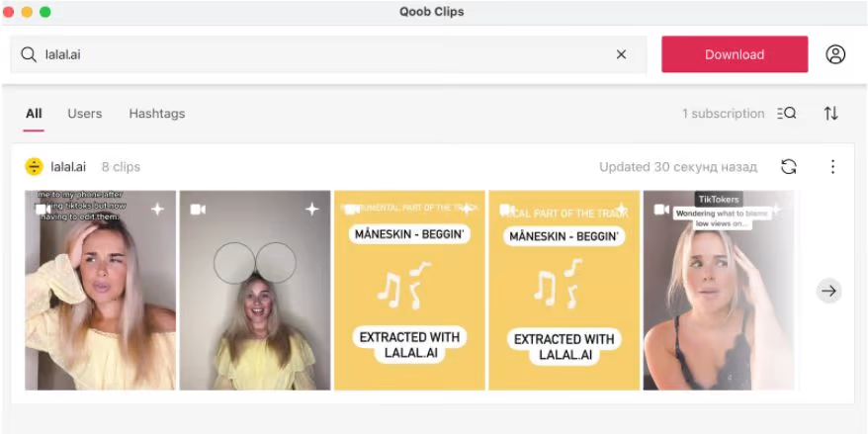Open the phone editing tiktoks clip thumbnail
The image size is (868, 434).
pyautogui.click(x=100, y=290)
